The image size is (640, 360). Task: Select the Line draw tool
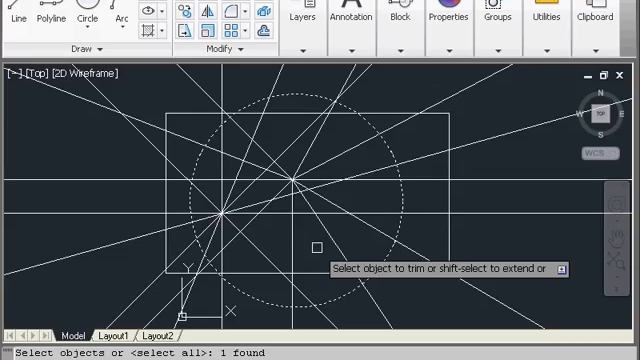(18, 12)
